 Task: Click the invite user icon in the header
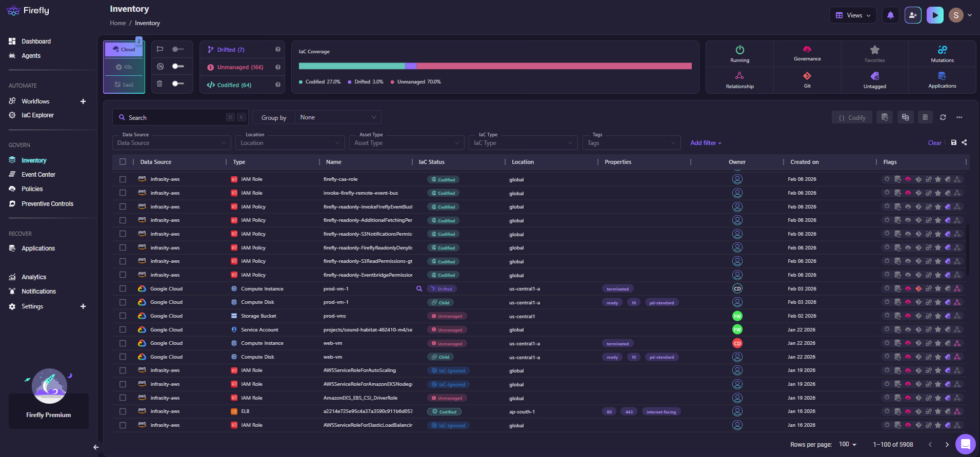click(913, 15)
